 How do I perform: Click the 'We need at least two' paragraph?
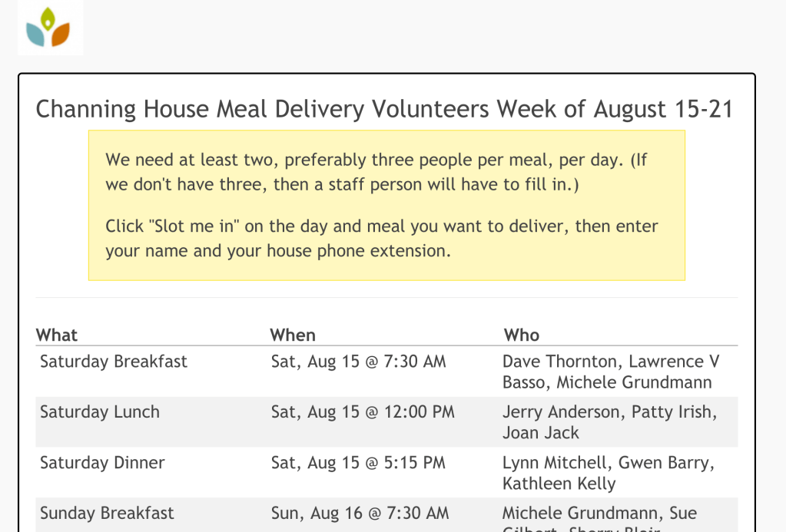[x=376, y=173]
